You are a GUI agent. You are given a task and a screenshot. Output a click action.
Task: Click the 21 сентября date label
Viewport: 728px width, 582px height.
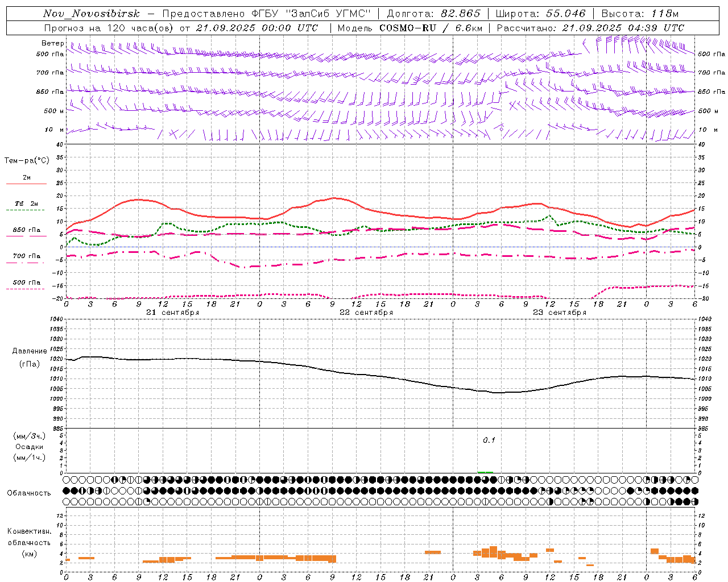172,313
